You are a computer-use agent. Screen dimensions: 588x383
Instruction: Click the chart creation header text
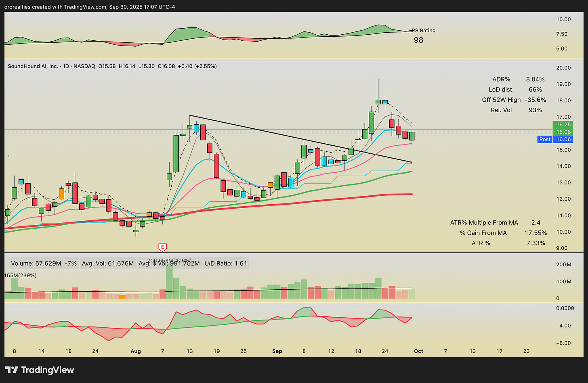click(90, 7)
